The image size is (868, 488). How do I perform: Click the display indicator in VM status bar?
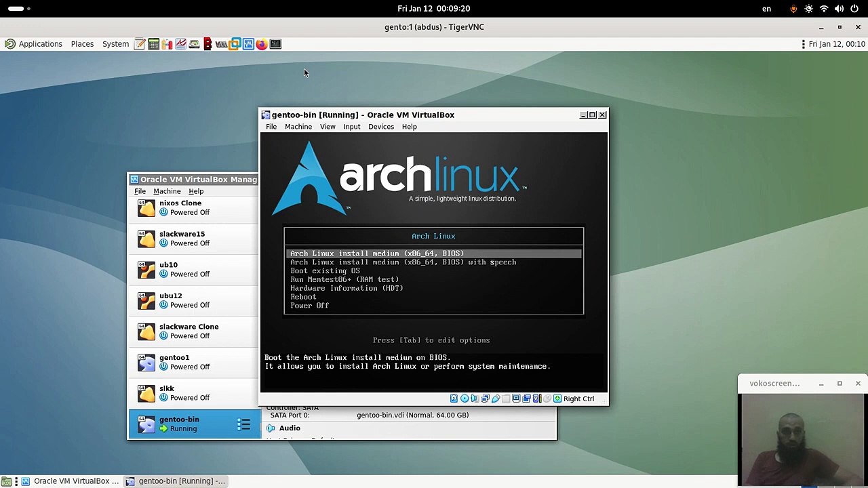[x=516, y=399]
